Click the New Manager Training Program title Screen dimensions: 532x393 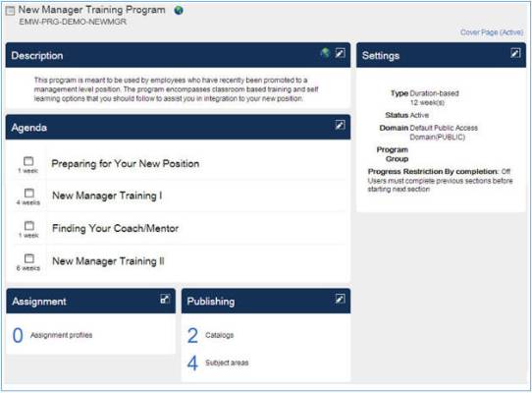[91, 10]
